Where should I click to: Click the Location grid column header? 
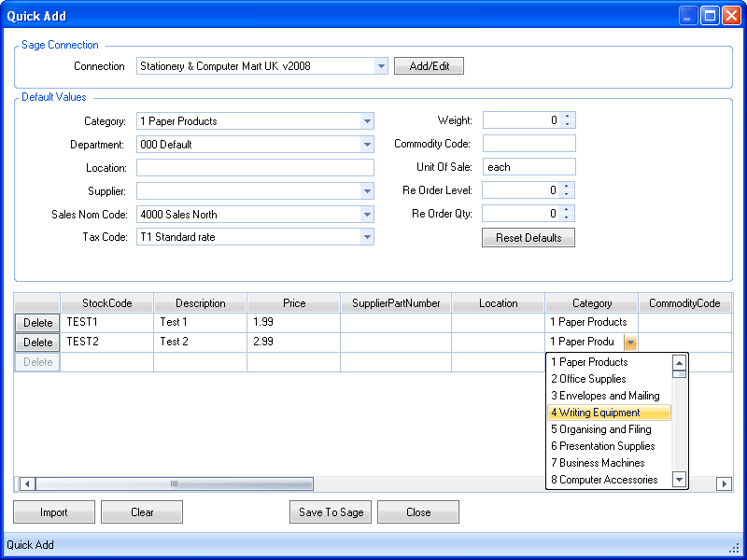click(x=499, y=303)
